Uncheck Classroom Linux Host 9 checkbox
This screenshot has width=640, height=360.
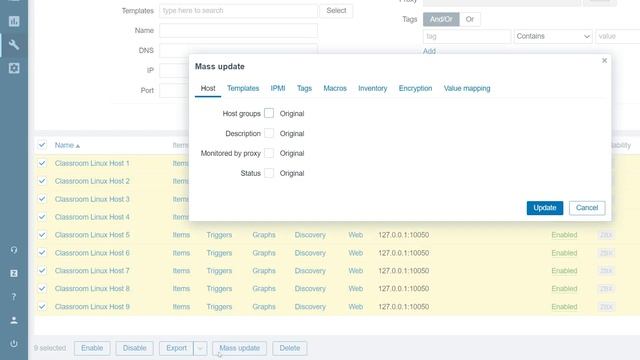42,307
